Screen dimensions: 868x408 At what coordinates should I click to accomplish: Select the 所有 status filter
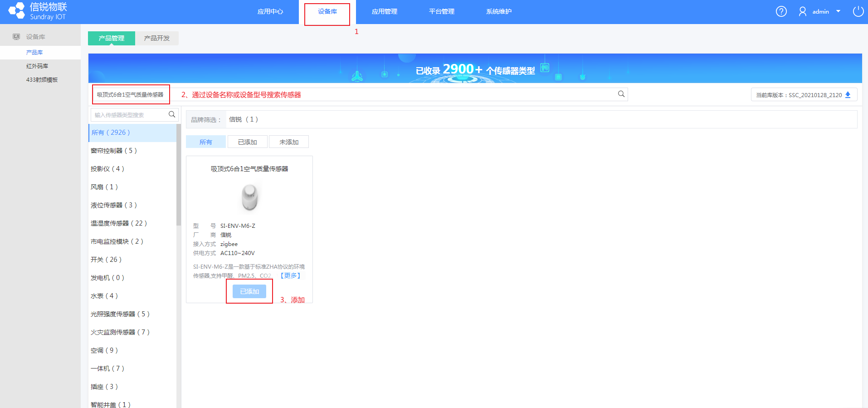[x=205, y=142]
